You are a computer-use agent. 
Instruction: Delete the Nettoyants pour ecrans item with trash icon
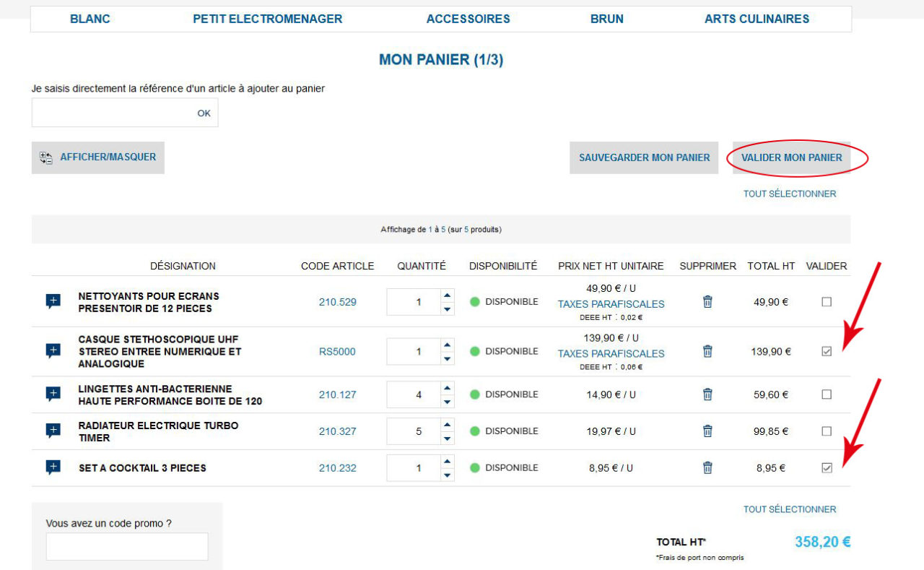click(x=707, y=302)
